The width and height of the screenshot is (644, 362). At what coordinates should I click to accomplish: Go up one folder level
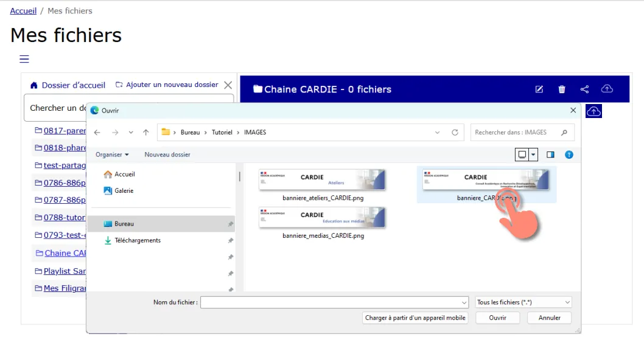point(146,132)
